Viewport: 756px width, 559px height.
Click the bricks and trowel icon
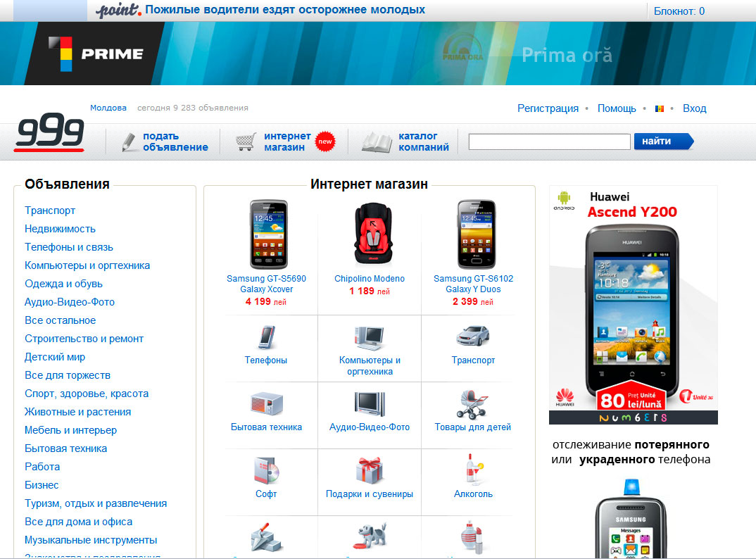[267, 537]
